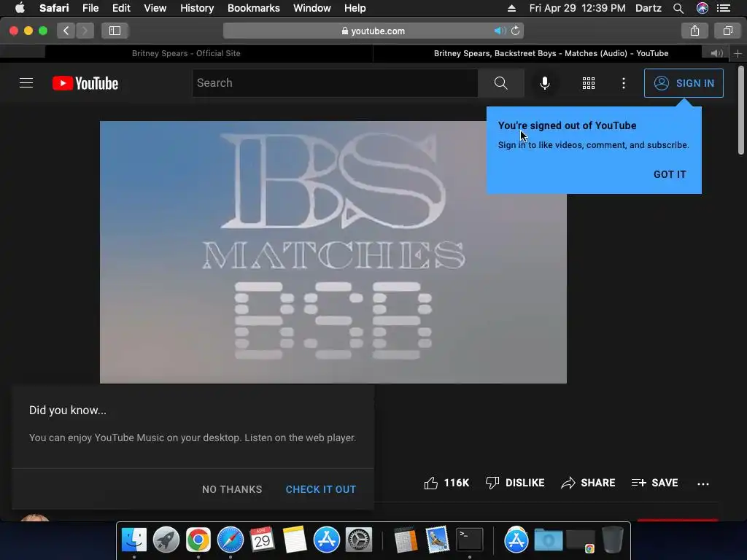Open Launchpad from the Dock
This screenshot has height=560, width=747.
point(166,540)
